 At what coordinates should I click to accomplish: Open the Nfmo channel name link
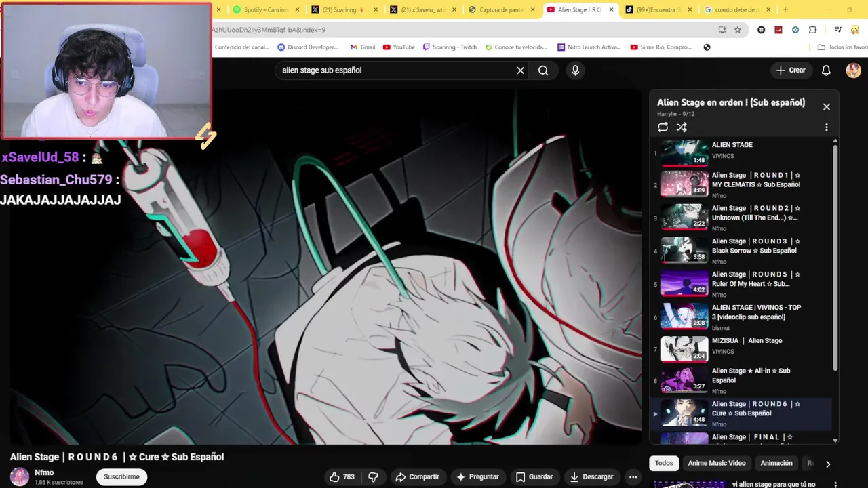pos(44,472)
